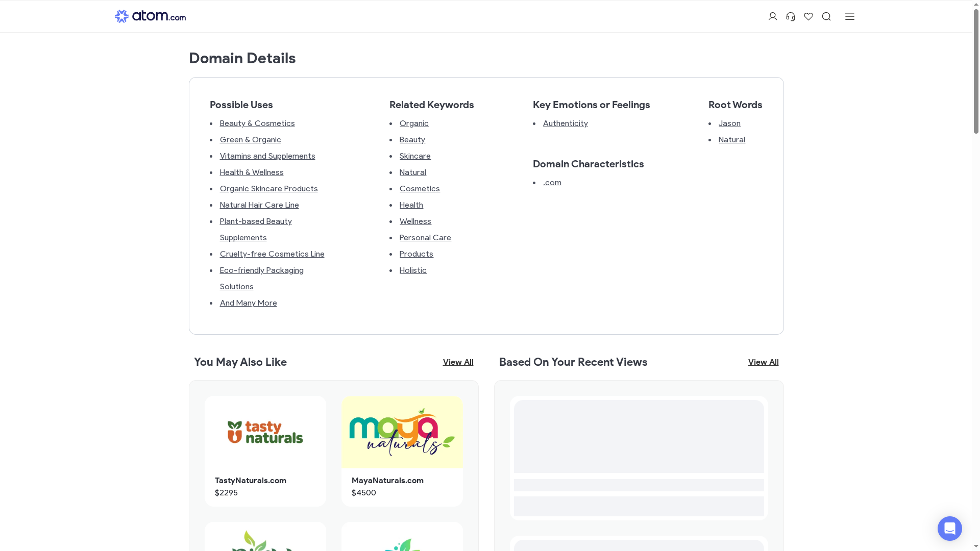Select the Health keyword
The height and width of the screenshot is (551, 980).
[x=411, y=205]
